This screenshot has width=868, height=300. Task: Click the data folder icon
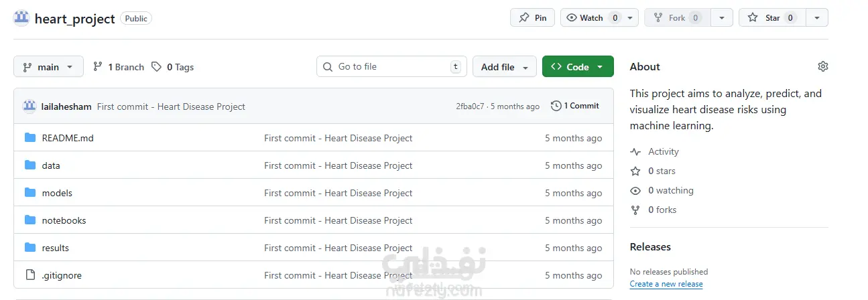pyautogui.click(x=29, y=165)
